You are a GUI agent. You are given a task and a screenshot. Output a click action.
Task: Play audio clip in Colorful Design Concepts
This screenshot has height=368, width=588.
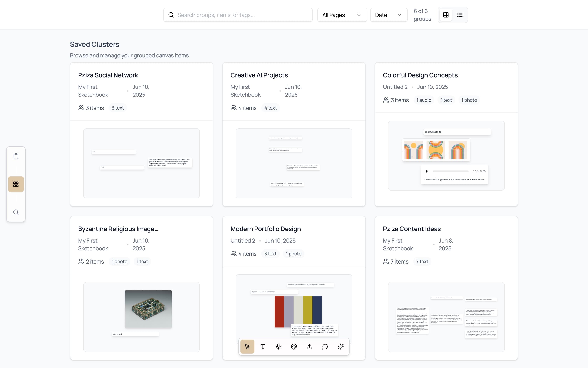point(427,171)
